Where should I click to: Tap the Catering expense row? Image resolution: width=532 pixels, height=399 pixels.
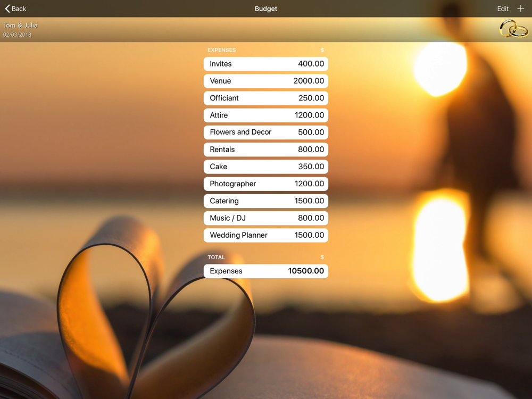[265, 201]
